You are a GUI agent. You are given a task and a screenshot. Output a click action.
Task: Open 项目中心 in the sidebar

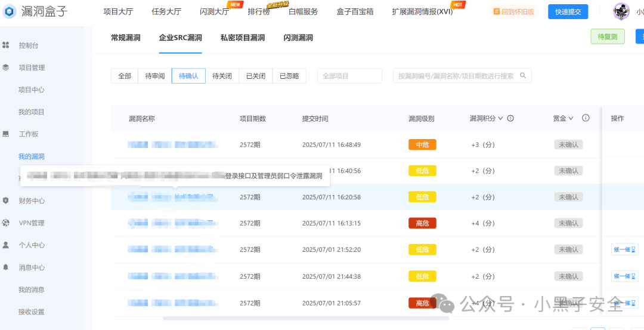(31, 90)
